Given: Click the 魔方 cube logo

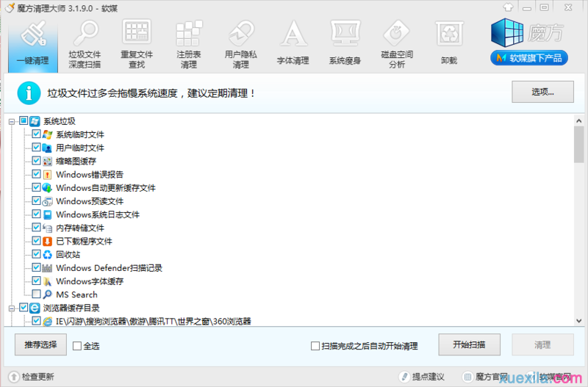Looking at the screenshot, I should pos(507,32).
